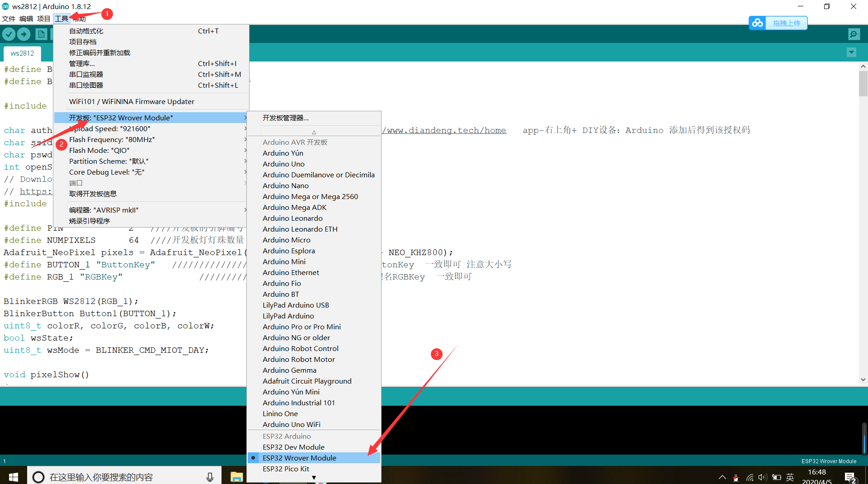Expand the Core Debug Level submenu

[151, 172]
